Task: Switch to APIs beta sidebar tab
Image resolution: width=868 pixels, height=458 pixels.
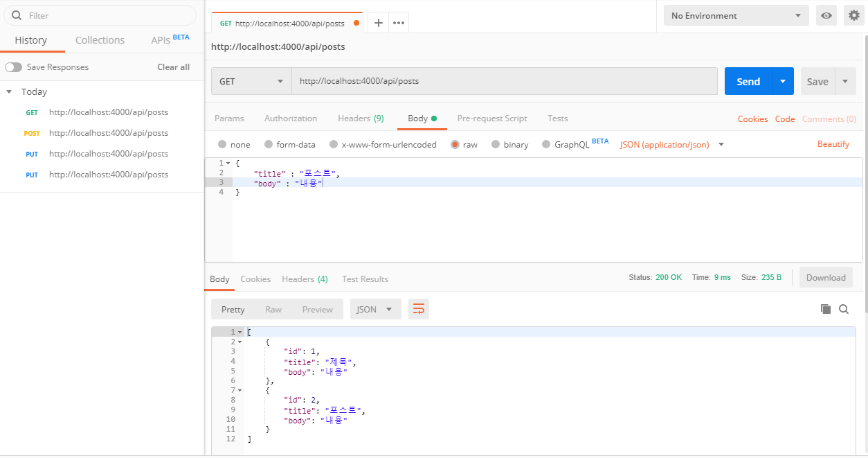Action: (170, 40)
